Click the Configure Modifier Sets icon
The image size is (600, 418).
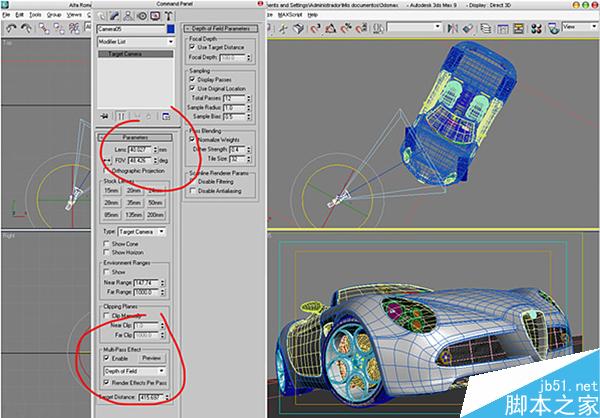click(166, 116)
